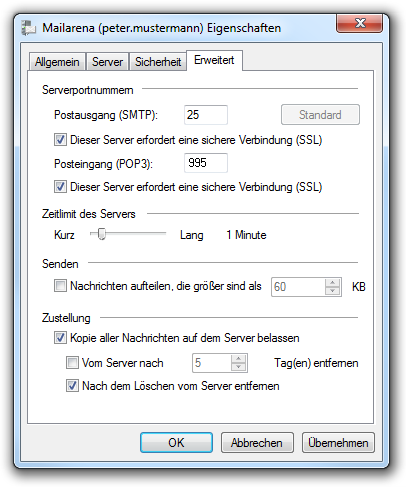Click the disabled Standard button

coord(320,115)
